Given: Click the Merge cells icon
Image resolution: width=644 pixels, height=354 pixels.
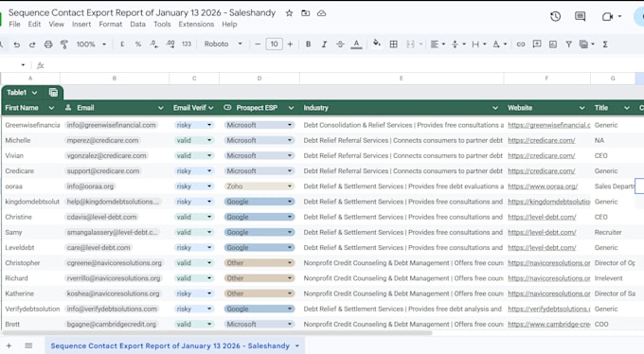Looking at the screenshot, I should coord(410,44).
